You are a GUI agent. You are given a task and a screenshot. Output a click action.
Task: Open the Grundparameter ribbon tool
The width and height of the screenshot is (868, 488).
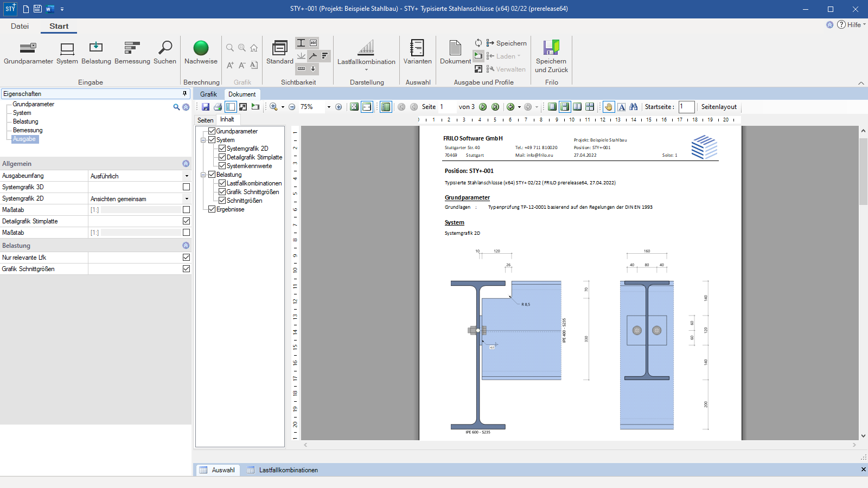click(x=28, y=53)
